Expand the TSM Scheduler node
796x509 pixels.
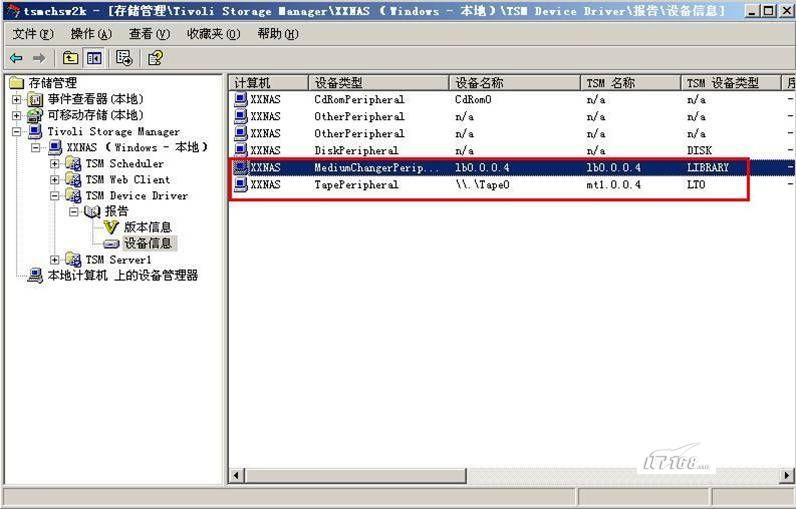coord(54,164)
